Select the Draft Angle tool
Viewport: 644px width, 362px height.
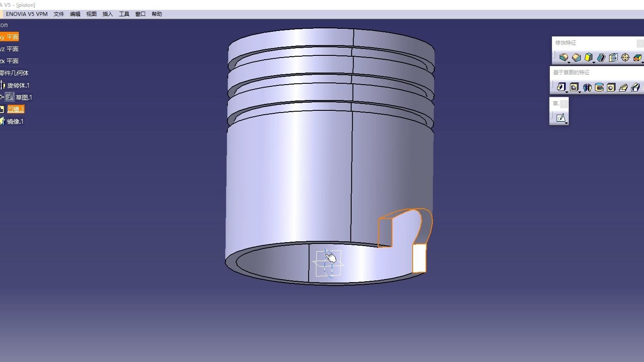[x=589, y=57]
